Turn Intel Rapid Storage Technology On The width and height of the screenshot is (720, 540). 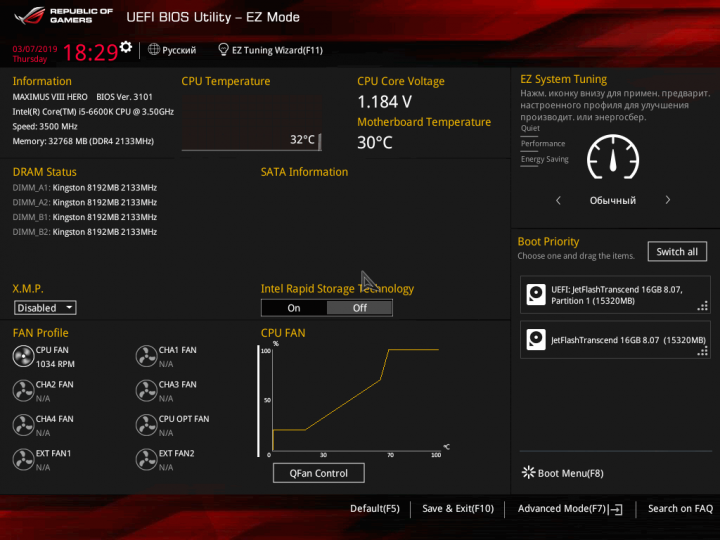[x=294, y=308]
